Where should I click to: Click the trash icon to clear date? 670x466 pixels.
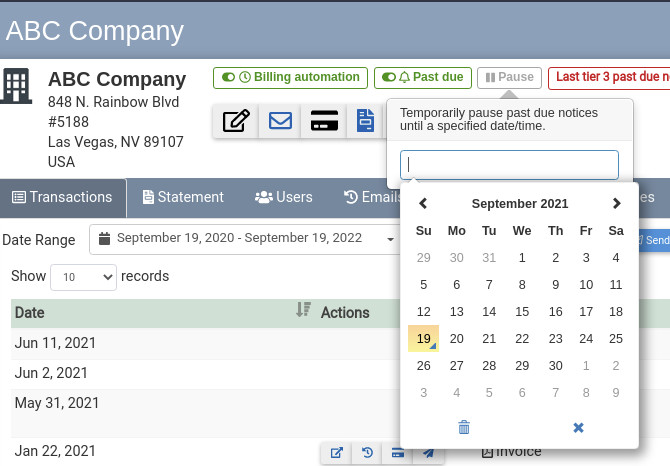464,427
